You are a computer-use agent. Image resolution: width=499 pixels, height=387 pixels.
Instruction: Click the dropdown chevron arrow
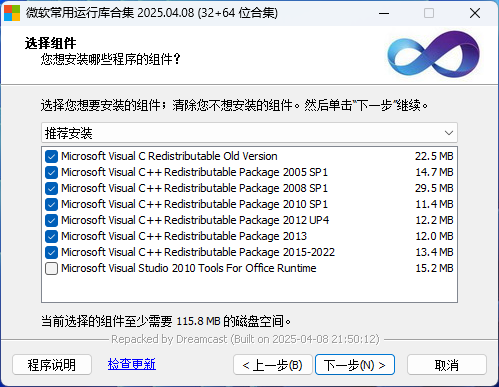[449, 133]
